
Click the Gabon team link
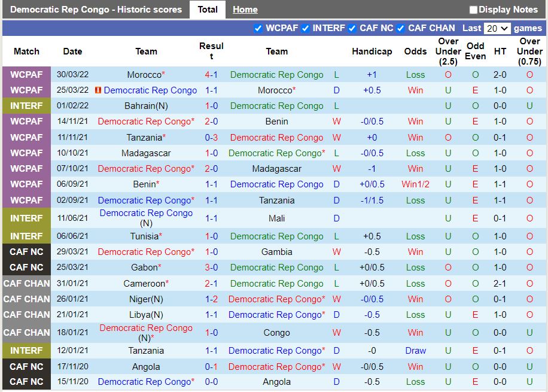[x=144, y=268]
